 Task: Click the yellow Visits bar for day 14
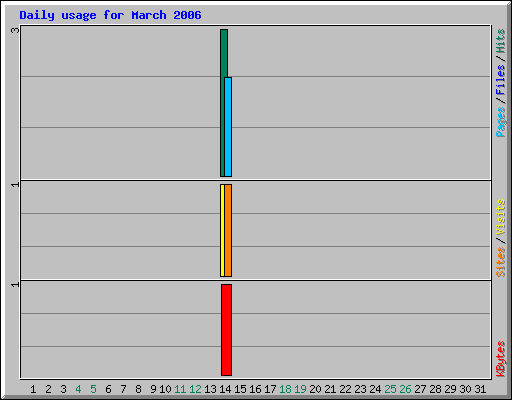pos(222,230)
